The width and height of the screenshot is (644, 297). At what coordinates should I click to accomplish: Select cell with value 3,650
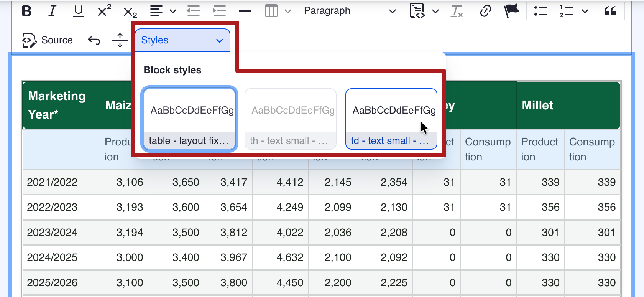coord(176,182)
